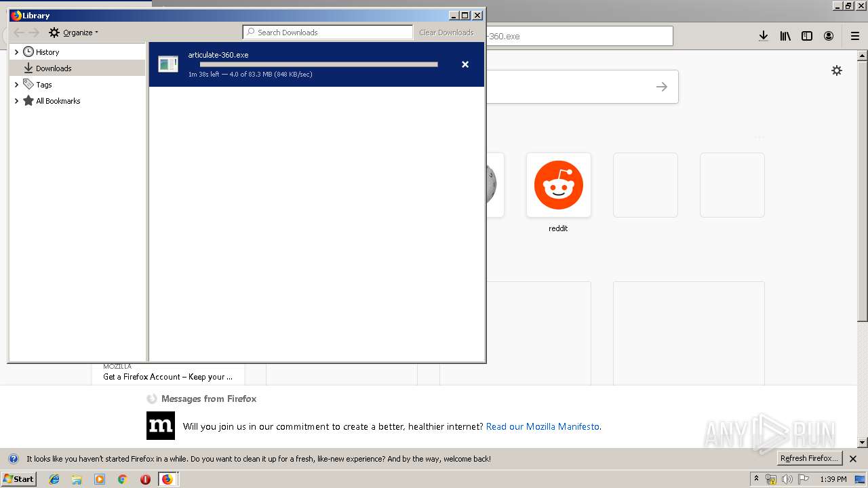
Task: Click the volume tray icon
Action: pos(787,479)
